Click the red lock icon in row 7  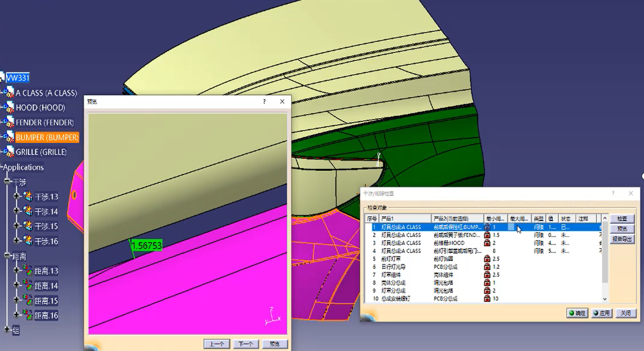coord(487,275)
